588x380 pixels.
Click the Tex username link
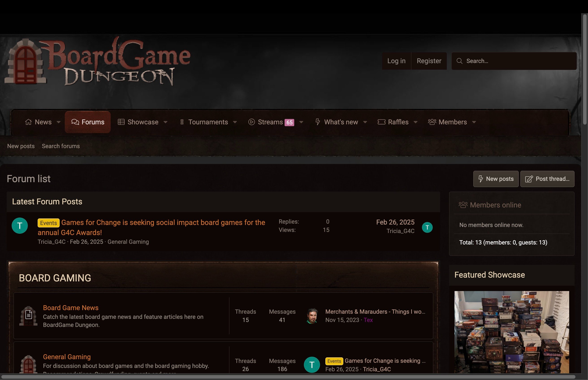point(368,320)
